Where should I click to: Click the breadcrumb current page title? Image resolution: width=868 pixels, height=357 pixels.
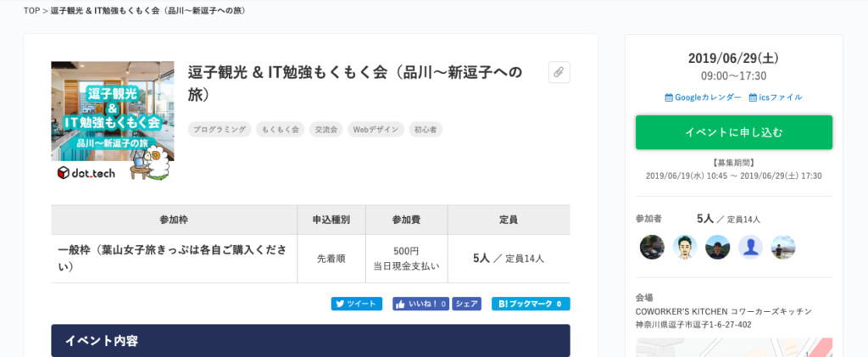148,10
